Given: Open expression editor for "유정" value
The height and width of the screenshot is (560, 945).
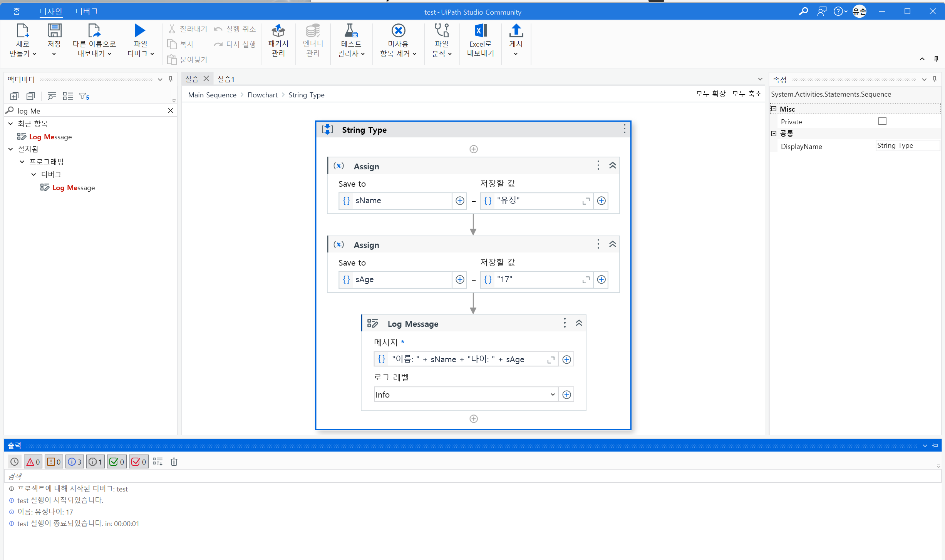Looking at the screenshot, I should (586, 201).
